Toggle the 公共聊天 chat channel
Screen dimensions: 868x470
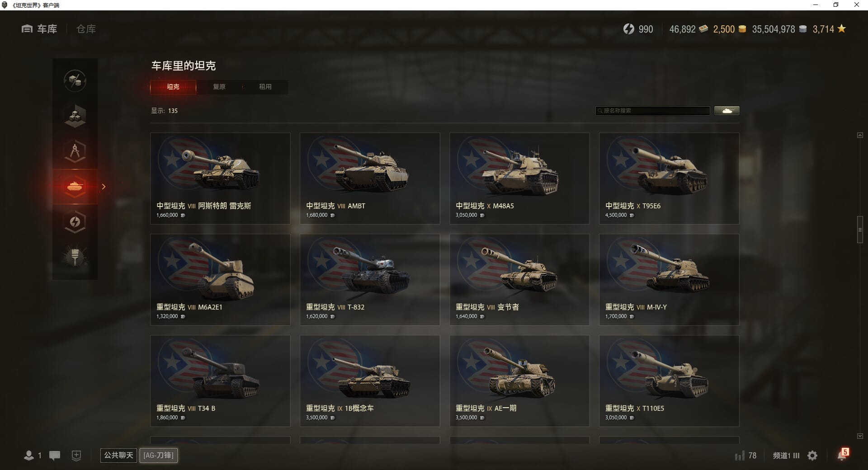point(118,455)
